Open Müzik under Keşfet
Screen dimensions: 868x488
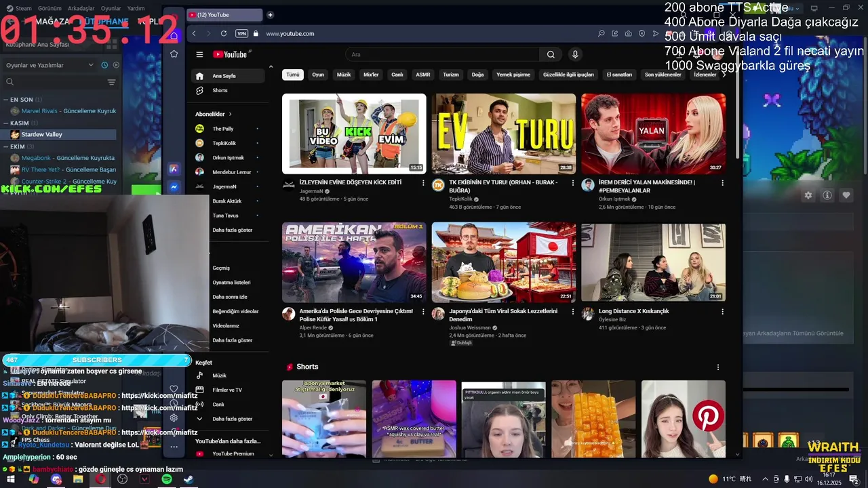click(229, 375)
